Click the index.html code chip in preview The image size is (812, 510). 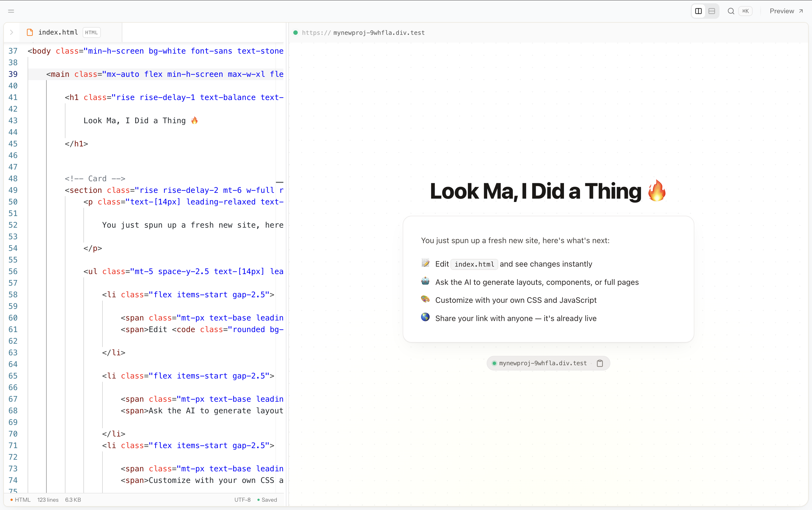[x=474, y=264]
